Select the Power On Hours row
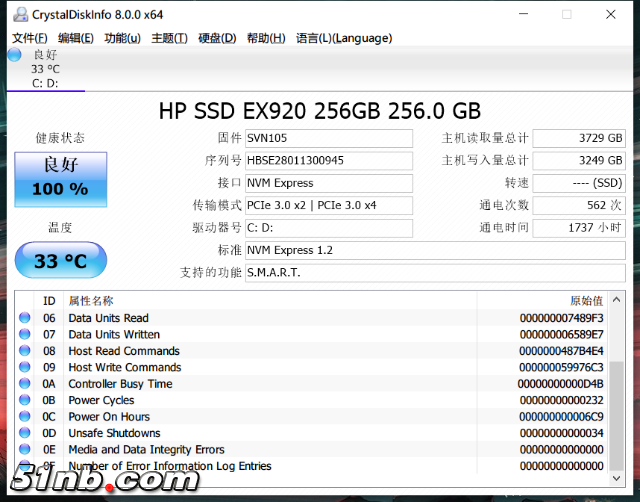The image size is (640, 502). pyautogui.click(x=311, y=416)
